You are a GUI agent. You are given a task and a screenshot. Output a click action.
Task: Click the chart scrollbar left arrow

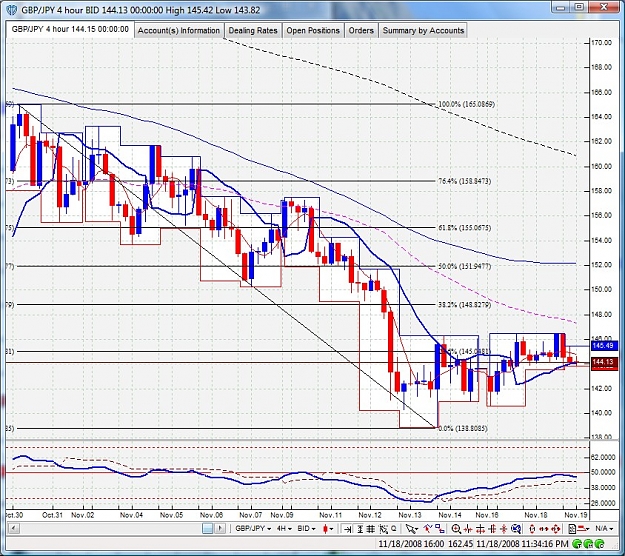[13, 529]
